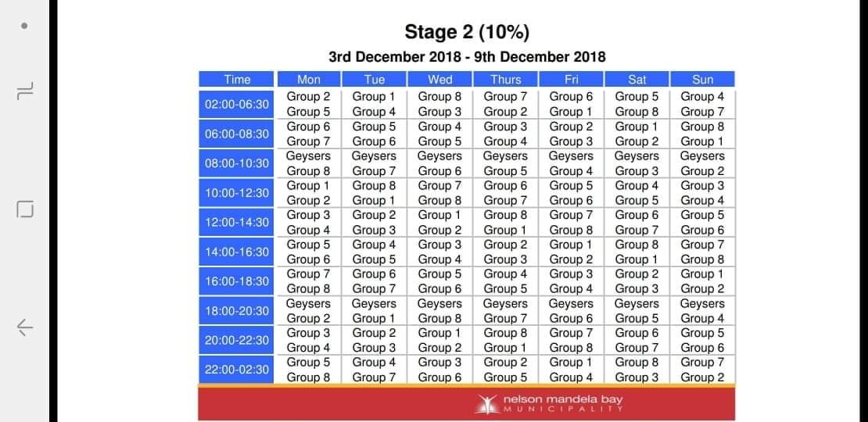Screen dimensions: 868x422
Task: Select the 02:00-06:30 time slot
Action: tap(236, 104)
